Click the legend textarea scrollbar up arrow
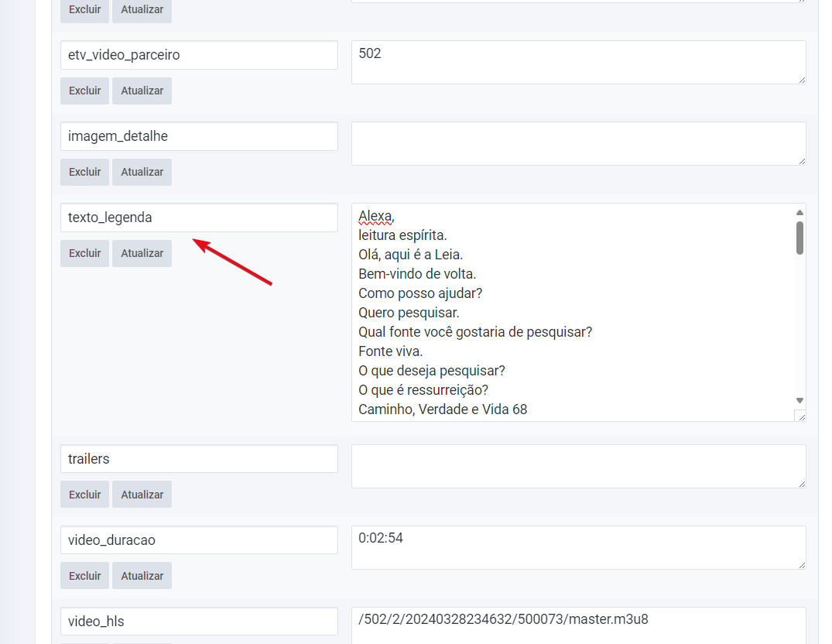 click(x=799, y=212)
